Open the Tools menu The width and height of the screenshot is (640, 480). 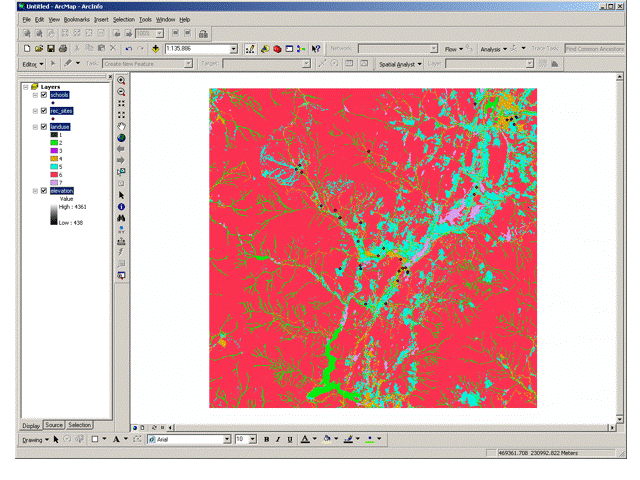tap(145, 20)
